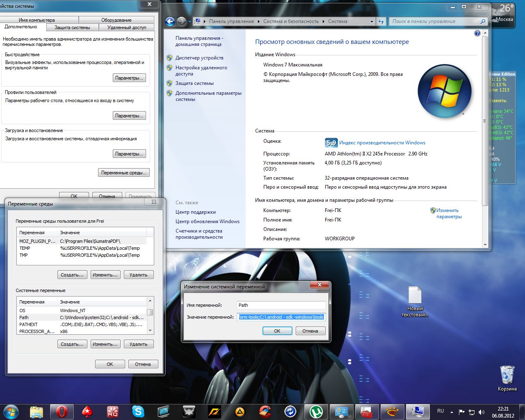Open Startup and Recovery settings button

129,154
